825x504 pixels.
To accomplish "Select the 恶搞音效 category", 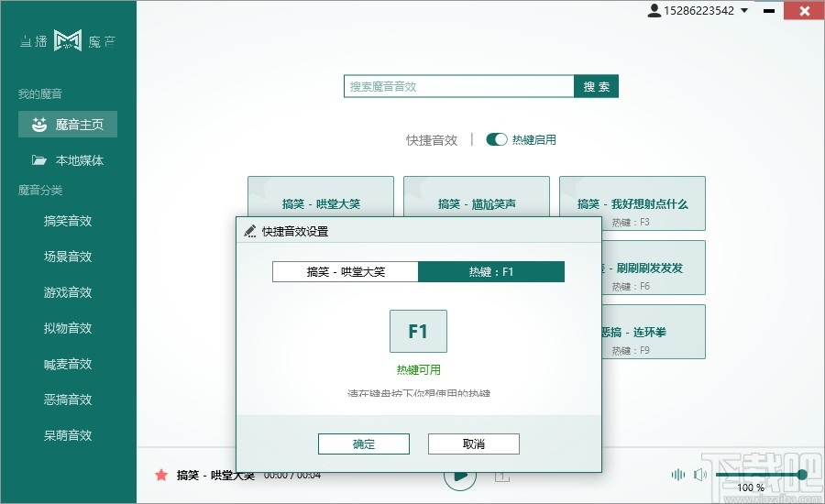I will 68,400.
